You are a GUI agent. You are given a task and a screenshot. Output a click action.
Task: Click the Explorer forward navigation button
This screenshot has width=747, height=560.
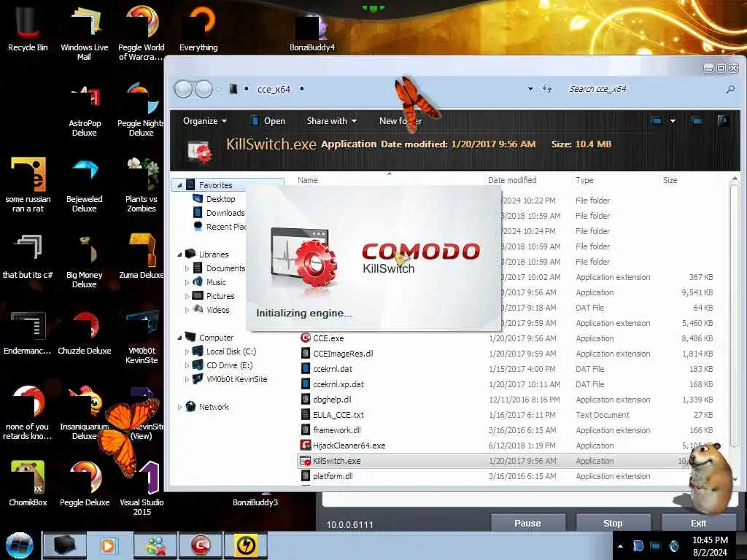(x=204, y=89)
